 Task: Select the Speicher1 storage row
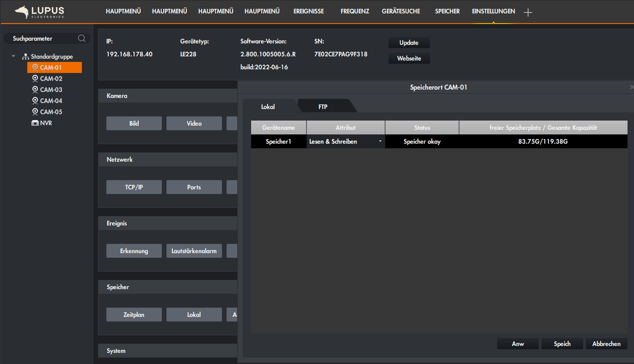click(278, 142)
